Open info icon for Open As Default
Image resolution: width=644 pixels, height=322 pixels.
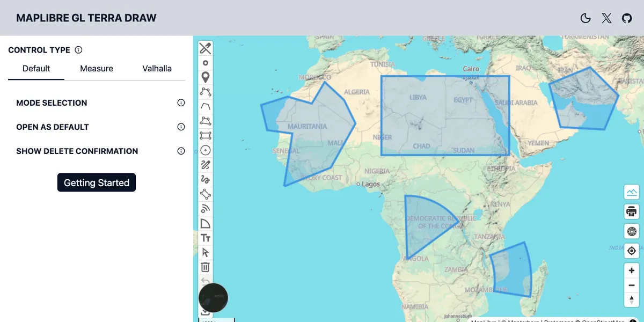(181, 127)
